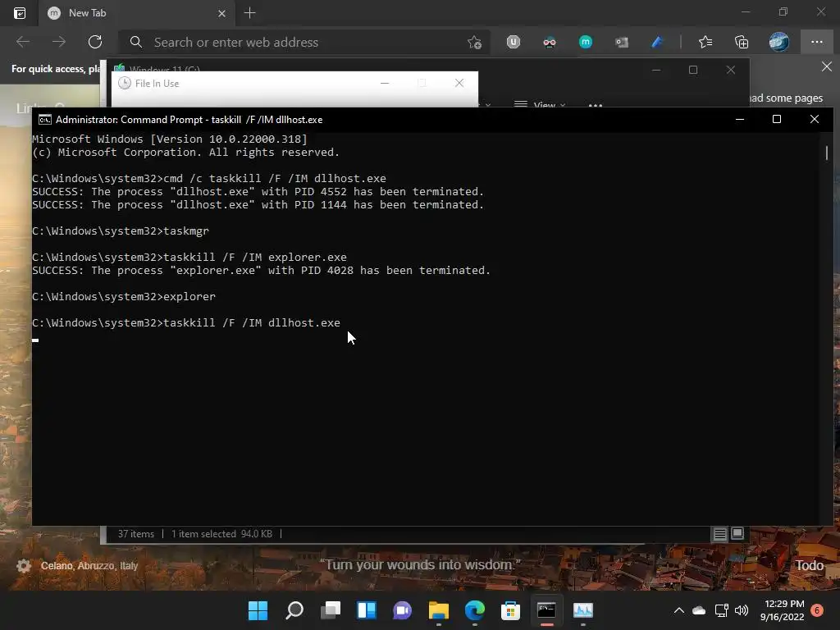Screen dimensions: 840x630
Task: Open Task View from the taskbar
Action: pos(331,610)
